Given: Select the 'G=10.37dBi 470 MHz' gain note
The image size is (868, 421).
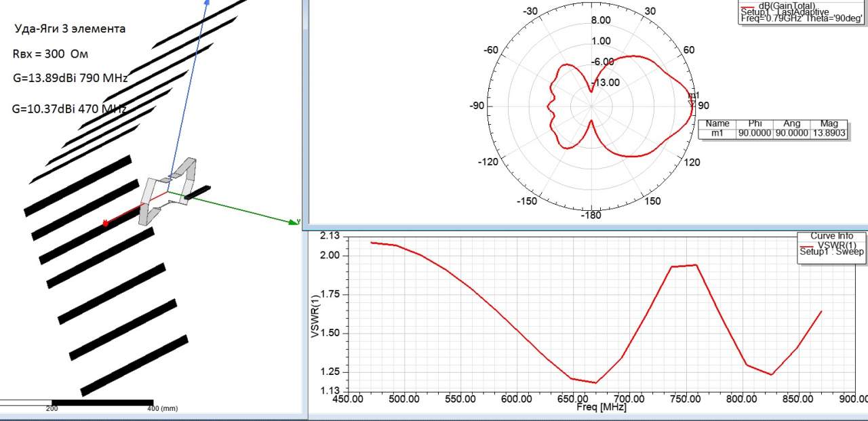Looking at the screenshot, I should (x=70, y=108).
